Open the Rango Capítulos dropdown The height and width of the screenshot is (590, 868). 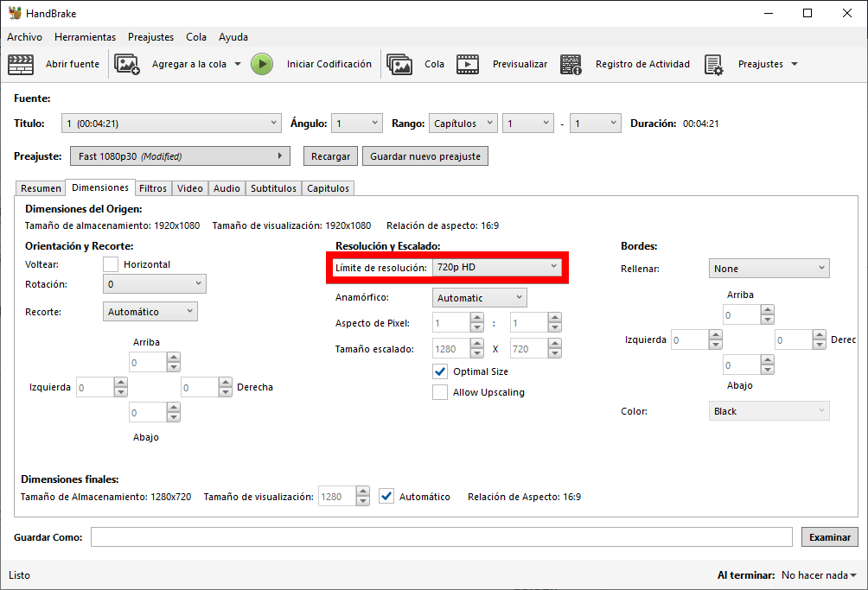click(463, 124)
